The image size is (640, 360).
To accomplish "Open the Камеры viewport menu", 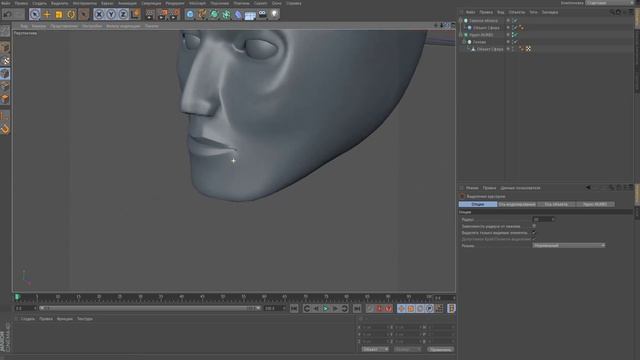I will tap(39, 26).
